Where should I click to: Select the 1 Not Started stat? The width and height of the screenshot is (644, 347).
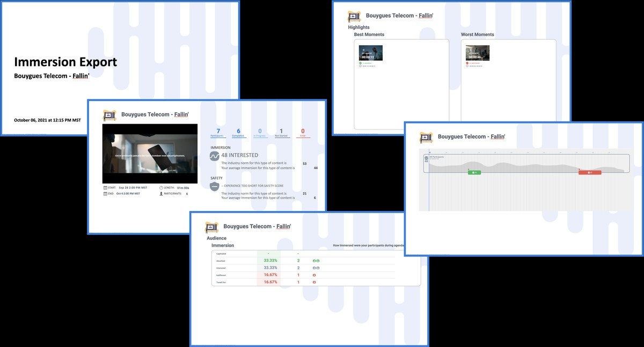[x=281, y=133]
